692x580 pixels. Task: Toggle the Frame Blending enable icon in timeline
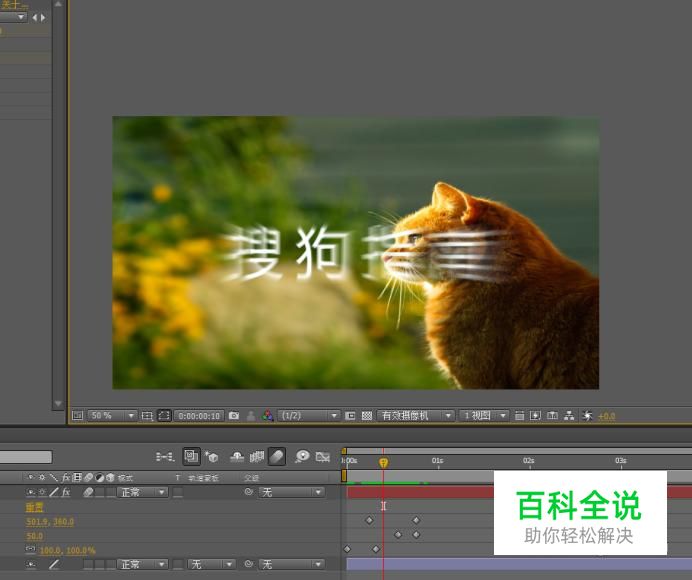point(257,456)
